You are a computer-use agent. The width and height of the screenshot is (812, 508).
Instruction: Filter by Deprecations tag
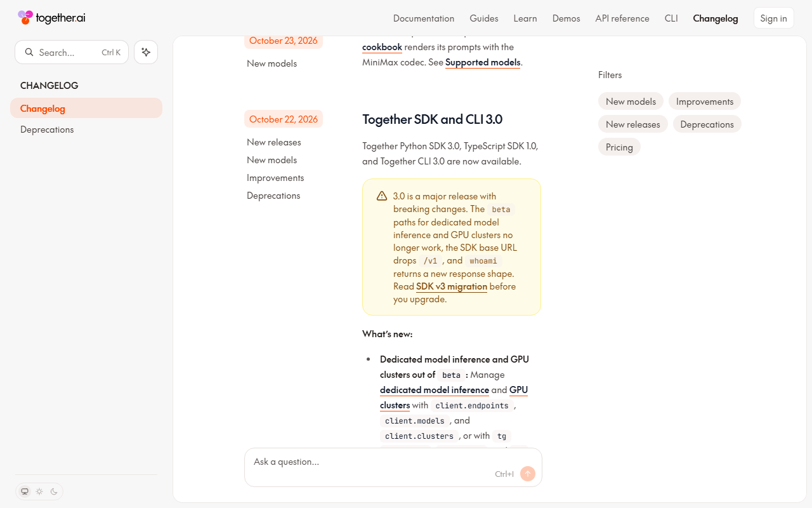707,124
